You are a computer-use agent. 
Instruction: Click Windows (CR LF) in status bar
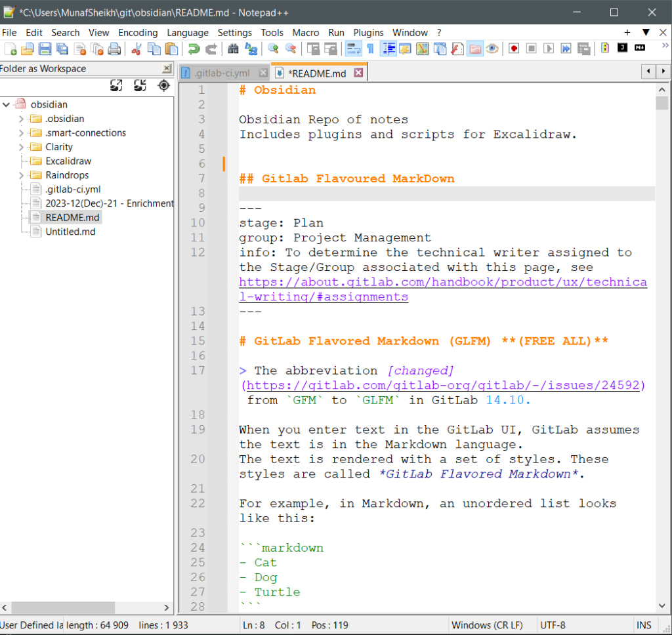click(487, 625)
